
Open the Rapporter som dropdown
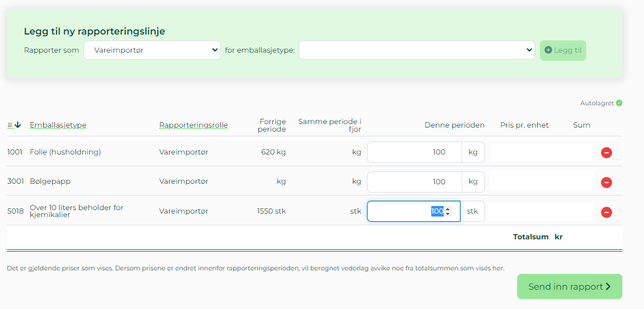[x=152, y=50]
